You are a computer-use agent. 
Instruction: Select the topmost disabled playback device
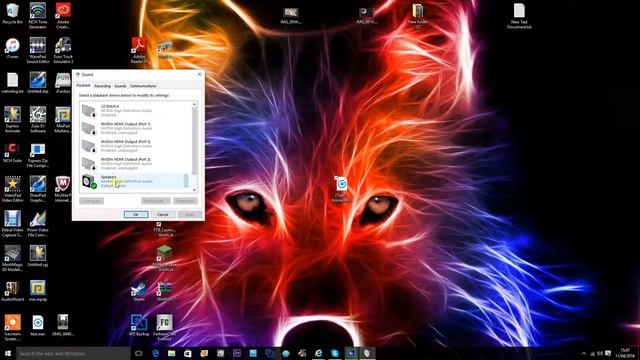[x=136, y=111]
